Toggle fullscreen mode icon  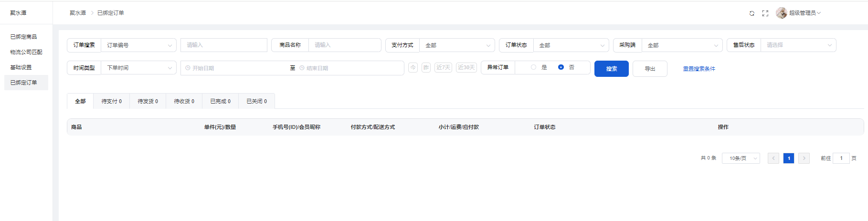(765, 13)
